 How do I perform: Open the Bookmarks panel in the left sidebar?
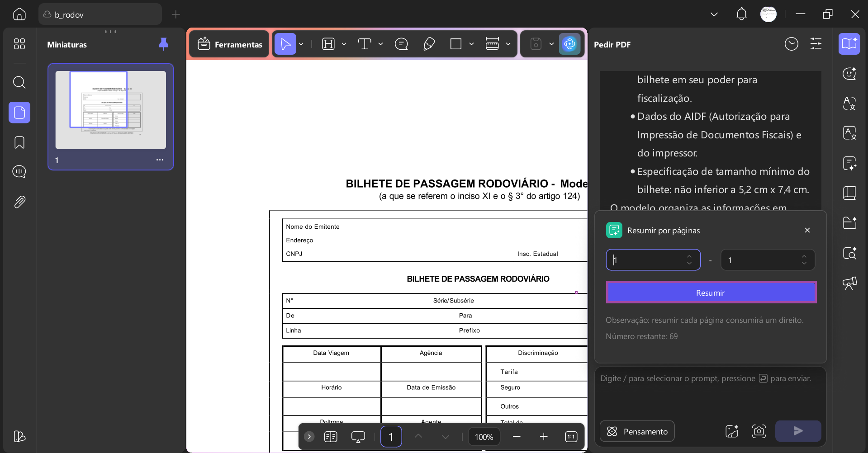(19, 142)
